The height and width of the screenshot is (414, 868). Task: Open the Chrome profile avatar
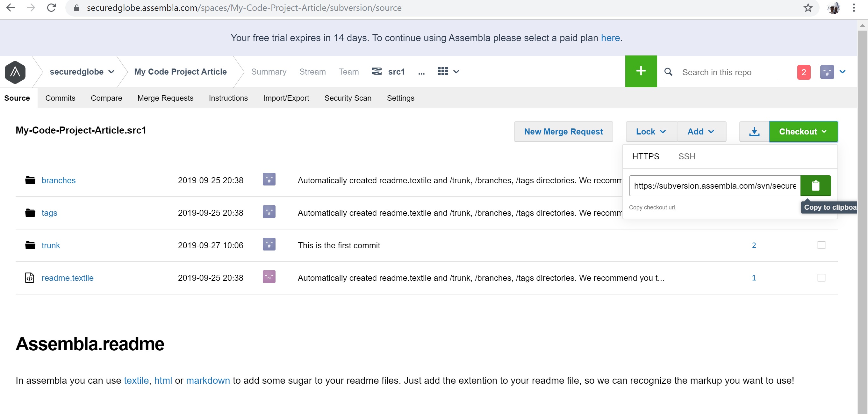coord(834,8)
